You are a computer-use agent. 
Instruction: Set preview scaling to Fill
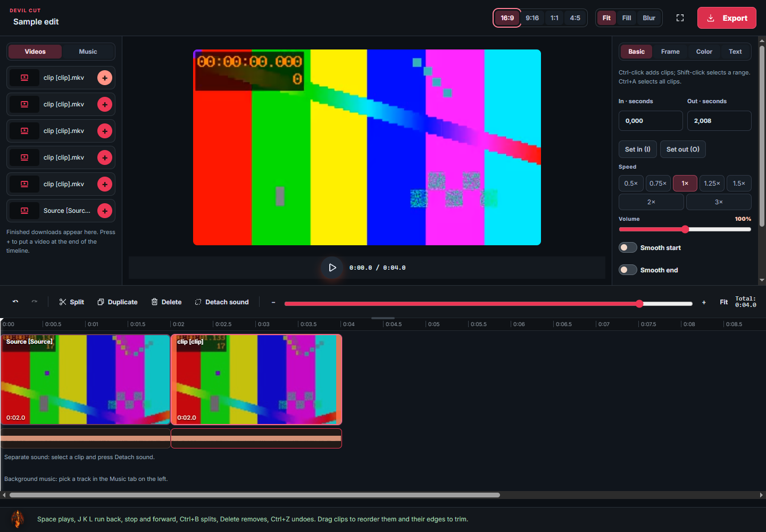[627, 18]
